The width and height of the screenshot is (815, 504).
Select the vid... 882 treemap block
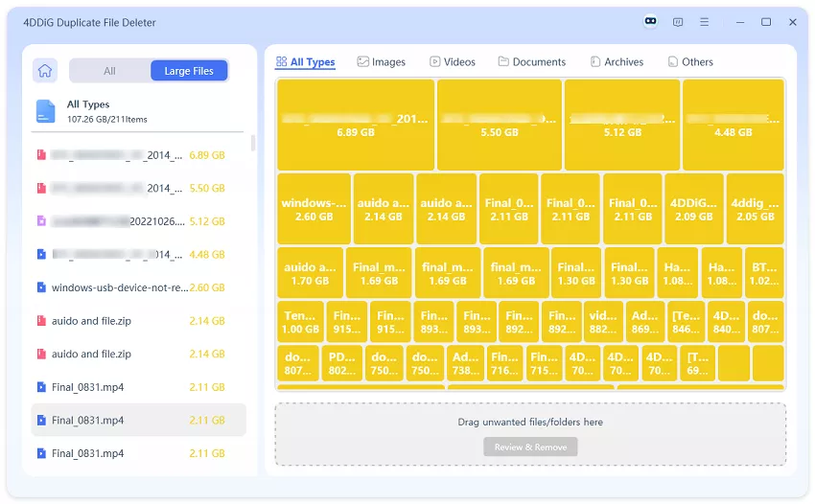pyautogui.click(x=603, y=322)
